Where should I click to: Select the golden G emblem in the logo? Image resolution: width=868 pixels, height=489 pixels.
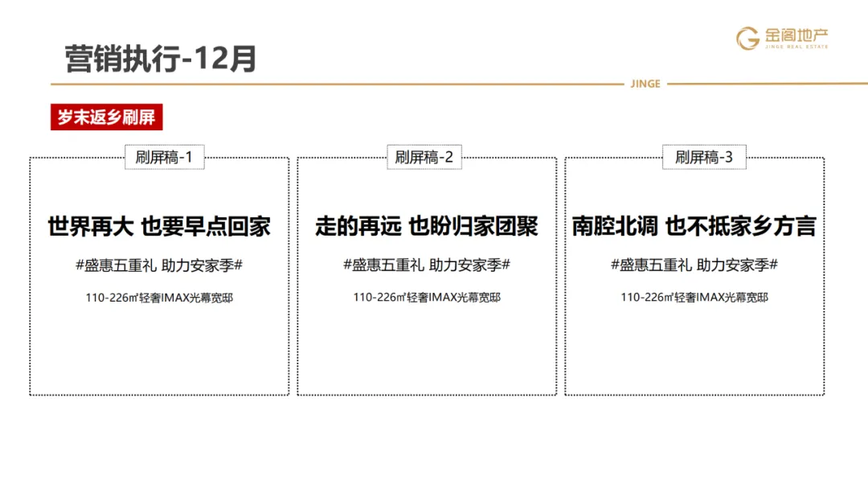click(748, 39)
